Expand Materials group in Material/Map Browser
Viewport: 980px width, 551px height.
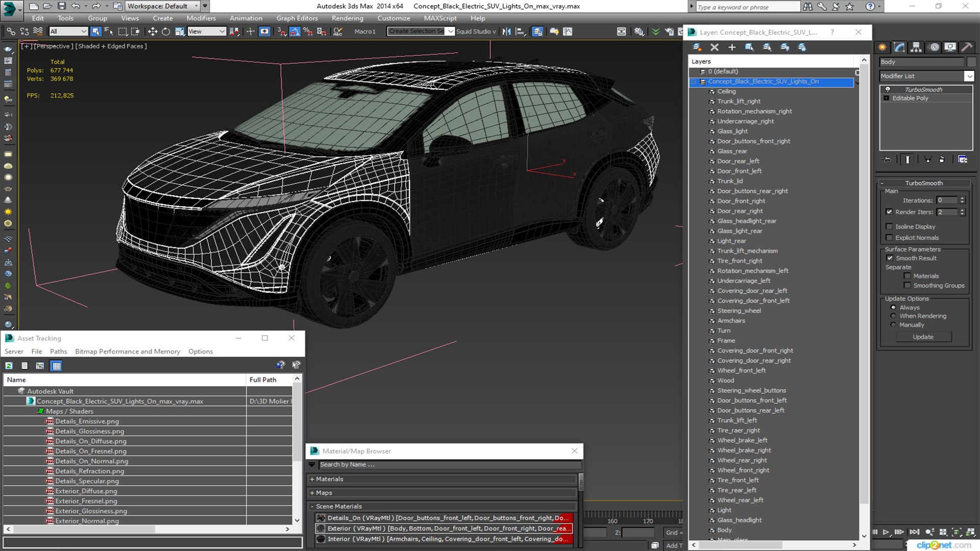click(312, 480)
